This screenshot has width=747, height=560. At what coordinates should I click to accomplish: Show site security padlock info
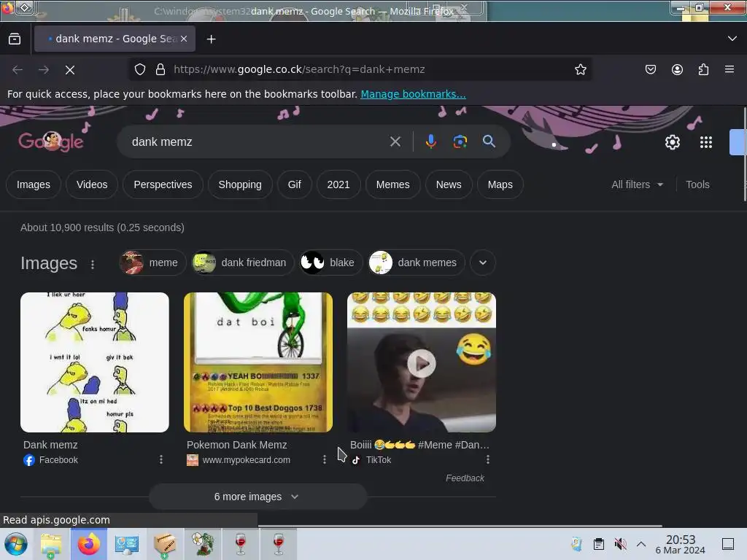[x=160, y=69]
